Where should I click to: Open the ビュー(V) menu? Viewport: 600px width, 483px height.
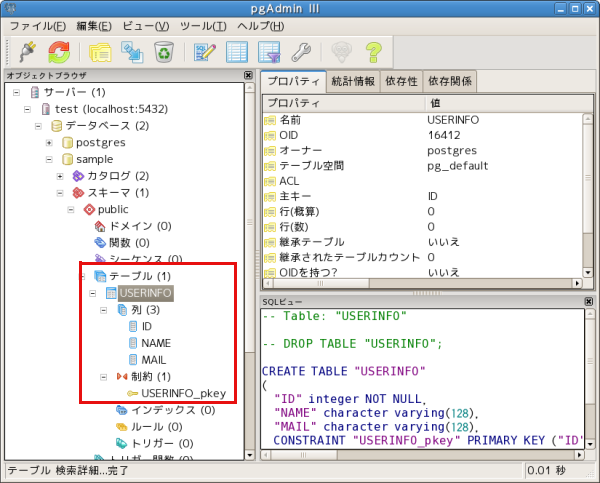(x=146, y=26)
